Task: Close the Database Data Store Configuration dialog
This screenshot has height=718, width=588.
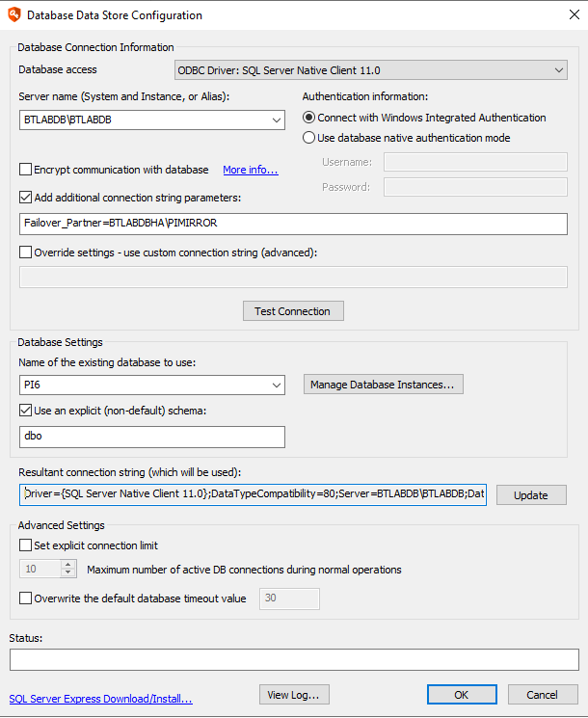Action: click(x=575, y=14)
